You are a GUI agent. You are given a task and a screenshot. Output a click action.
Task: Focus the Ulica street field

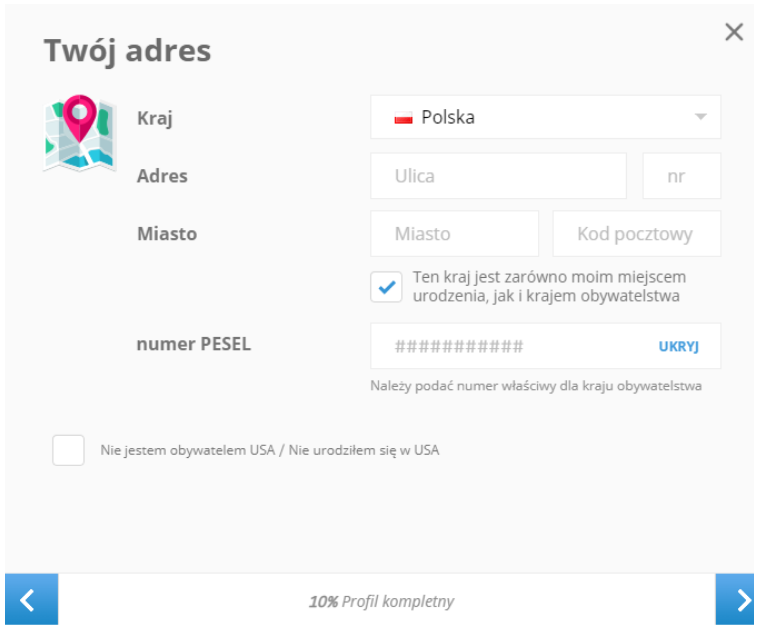[x=497, y=176]
